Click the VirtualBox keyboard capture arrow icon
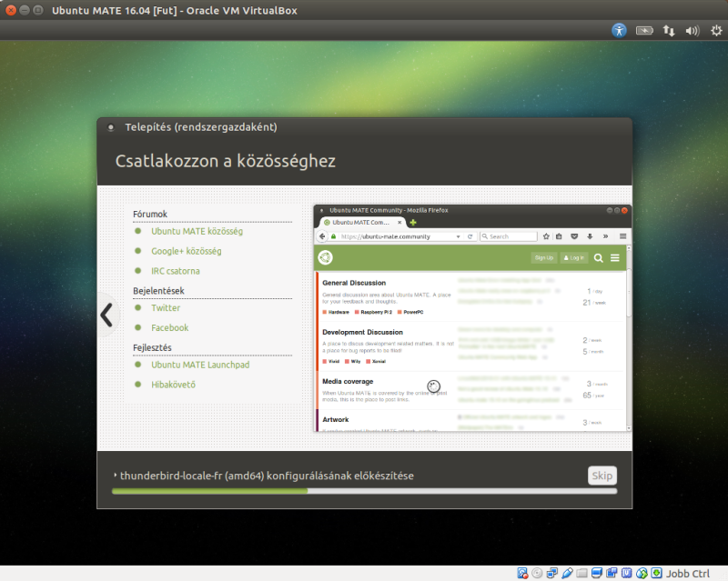This screenshot has height=581, width=728. (656, 574)
